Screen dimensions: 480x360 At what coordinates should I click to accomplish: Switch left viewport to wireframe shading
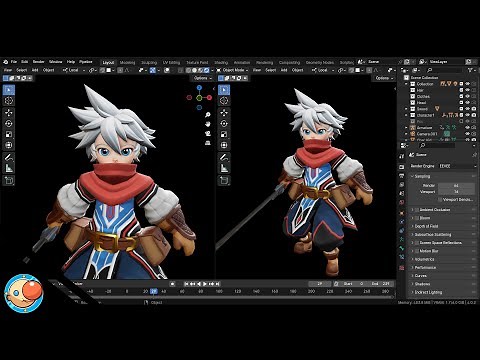189,70
